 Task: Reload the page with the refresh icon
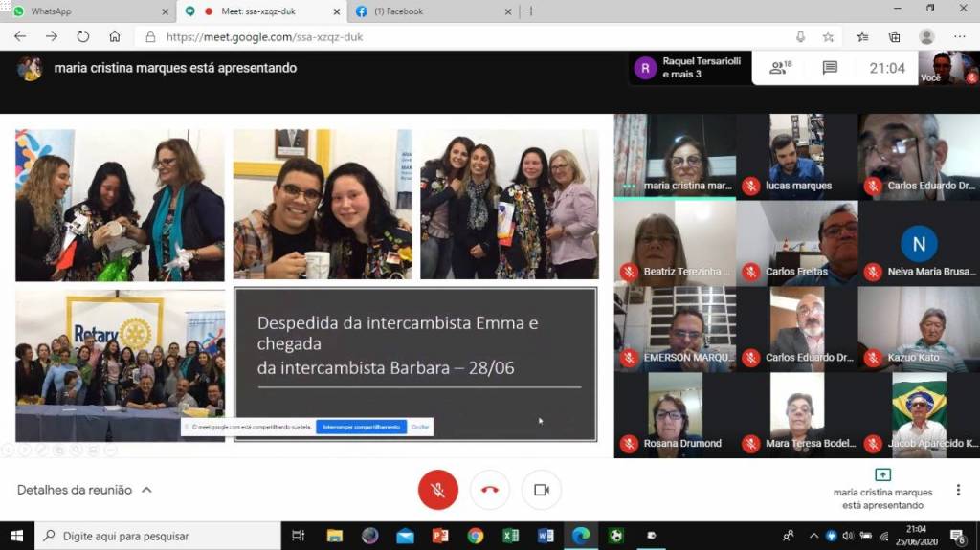click(x=83, y=36)
